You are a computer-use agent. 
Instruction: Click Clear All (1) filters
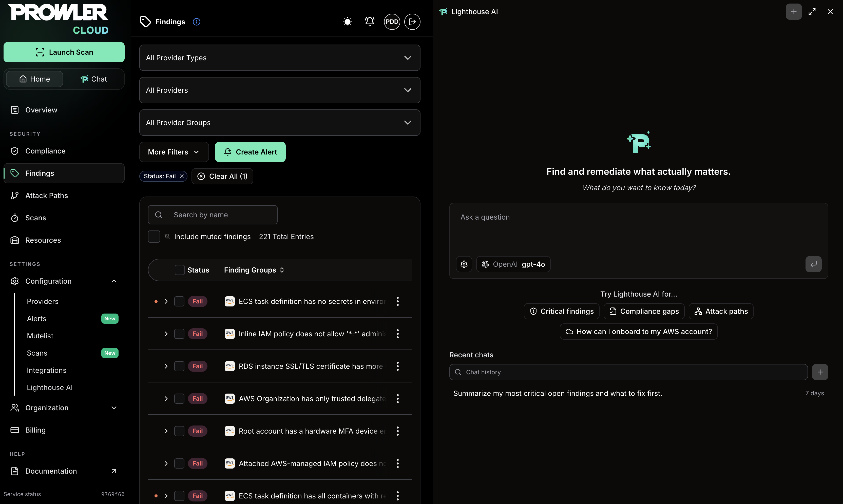(x=222, y=176)
